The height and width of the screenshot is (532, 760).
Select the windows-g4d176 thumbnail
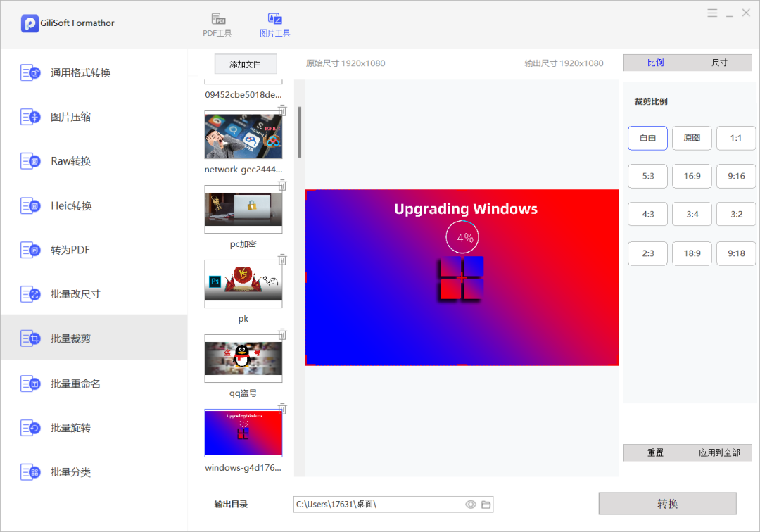[243, 433]
